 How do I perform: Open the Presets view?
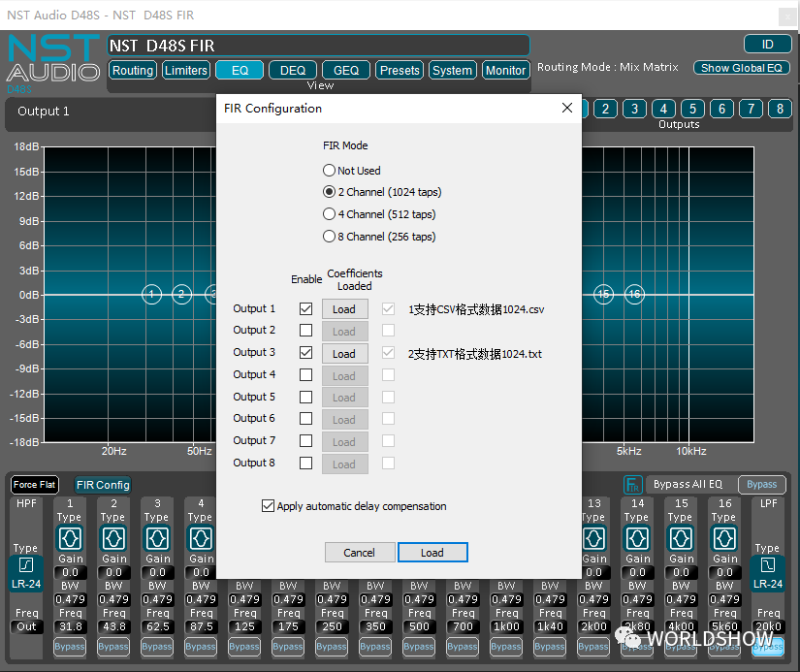click(400, 70)
